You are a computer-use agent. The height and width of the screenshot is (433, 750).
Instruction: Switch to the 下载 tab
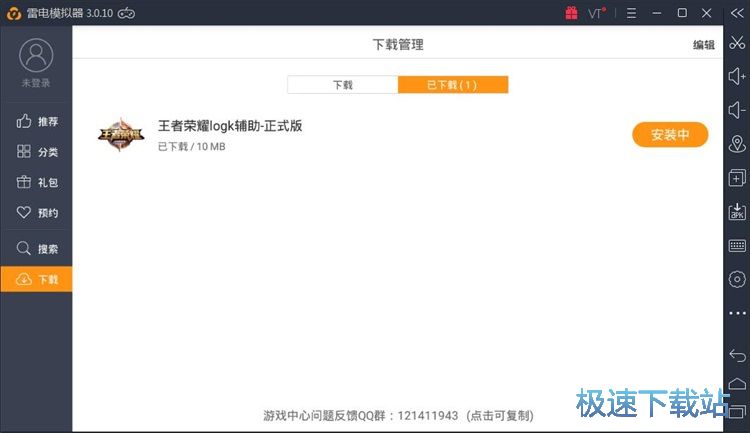coord(342,85)
